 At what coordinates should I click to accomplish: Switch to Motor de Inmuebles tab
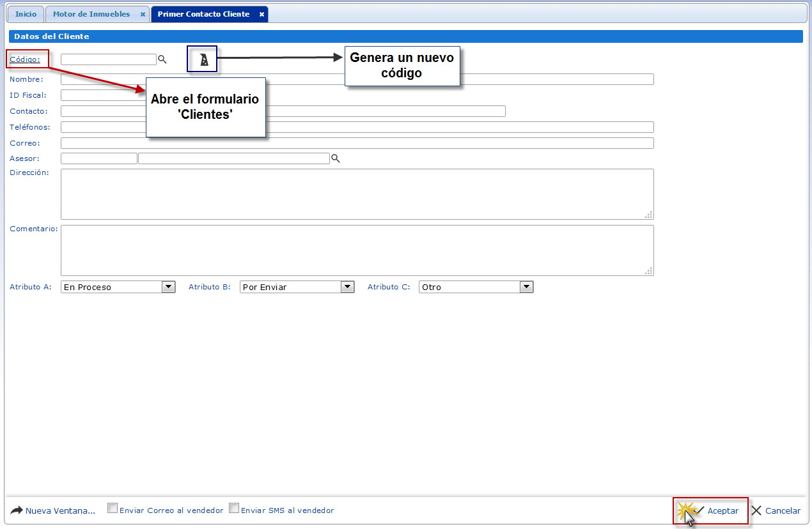point(91,14)
